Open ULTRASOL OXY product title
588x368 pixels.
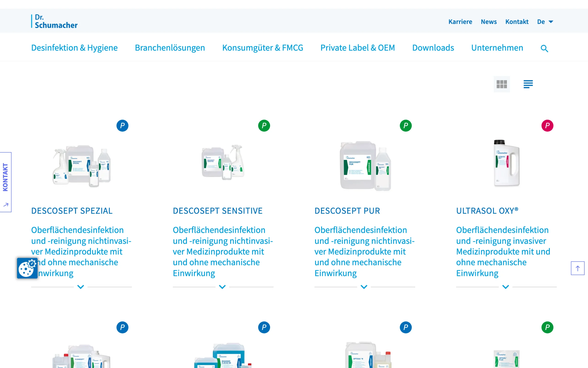pyautogui.click(x=487, y=211)
